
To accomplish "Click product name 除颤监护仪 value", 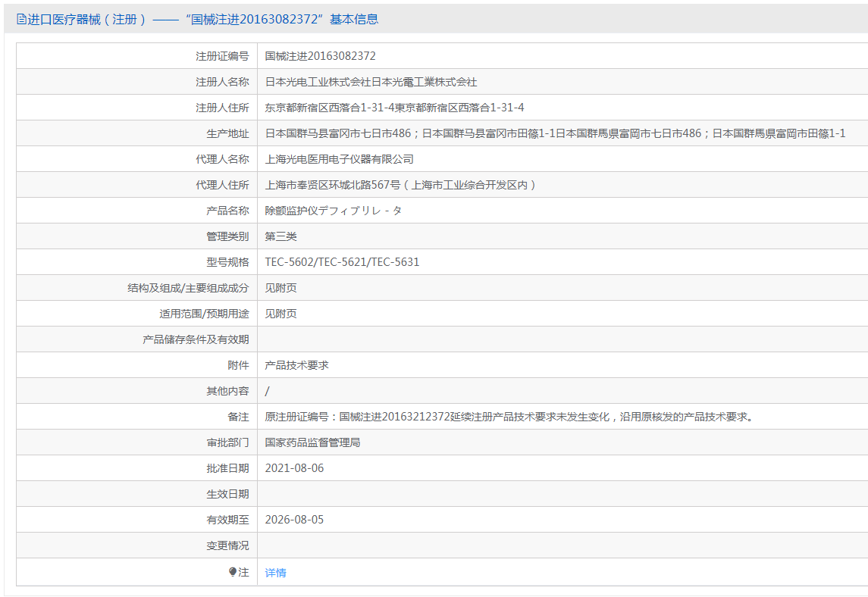I will 334,211.
